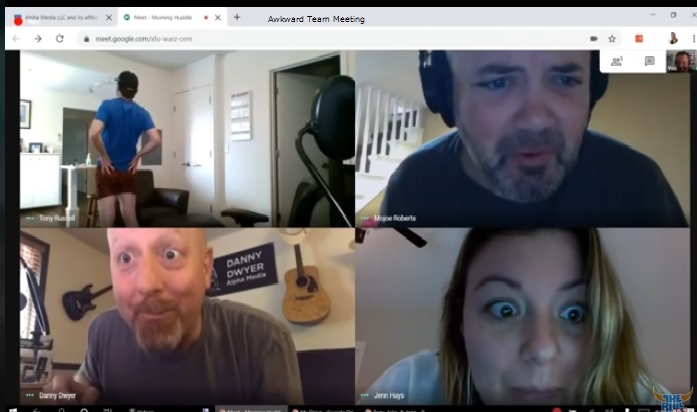Bookmark this page with the star icon
This screenshot has width=697, height=412.
[612, 38]
